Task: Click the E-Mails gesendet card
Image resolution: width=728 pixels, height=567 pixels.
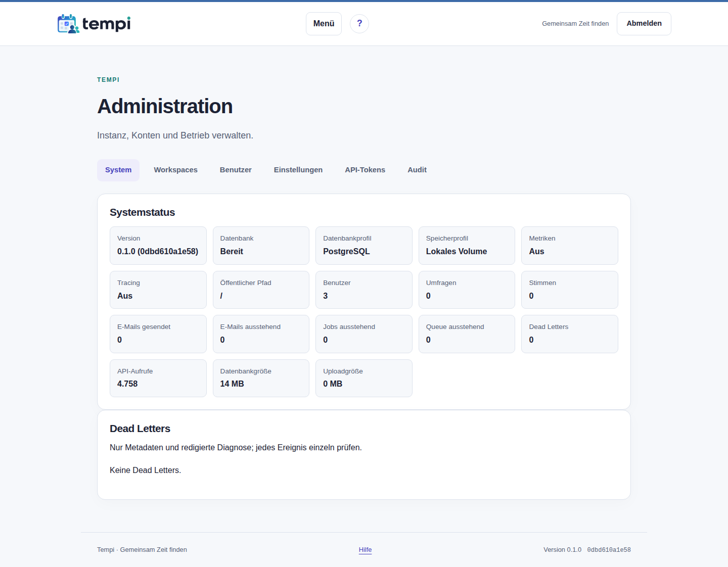Action: [x=158, y=334]
